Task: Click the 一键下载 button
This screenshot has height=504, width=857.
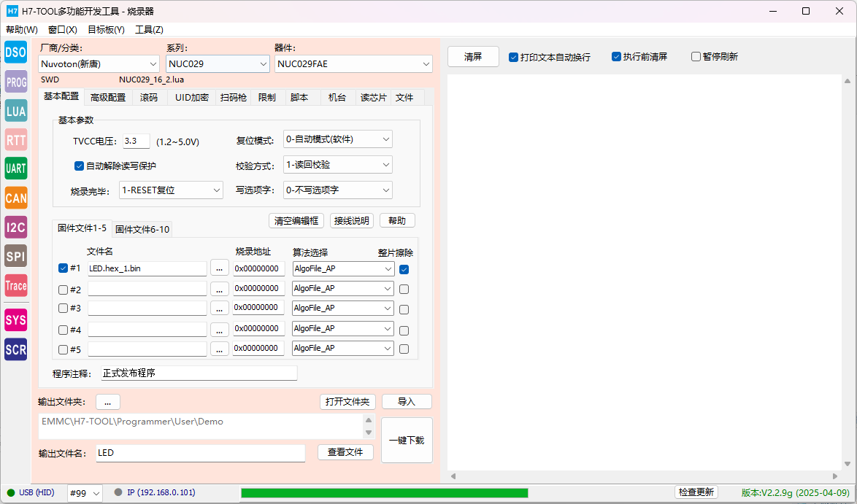Action: click(407, 440)
